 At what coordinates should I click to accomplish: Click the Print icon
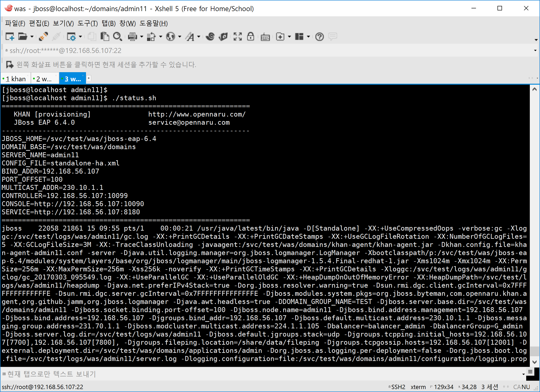pos(132,37)
